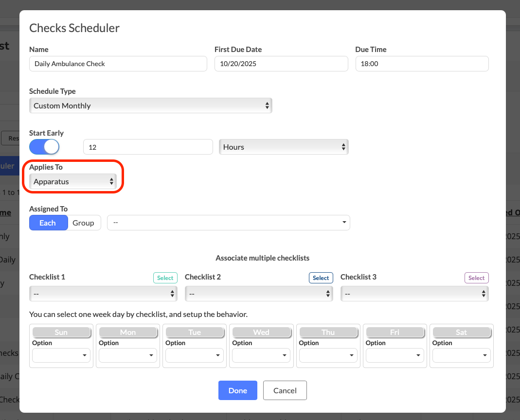Open the Checklist 2 dropdown
Screen dimensions: 520x420
click(x=259, y=294)
